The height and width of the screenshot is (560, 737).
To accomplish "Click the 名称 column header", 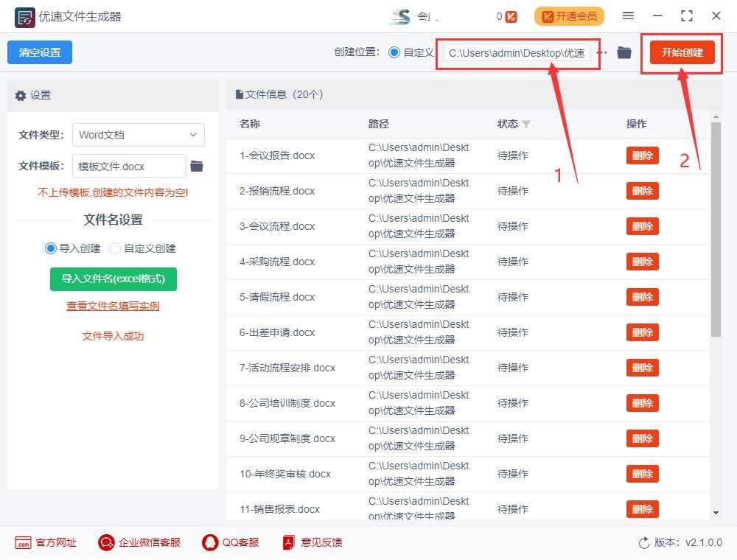I will pyautogui.click(x=250, y=124).
